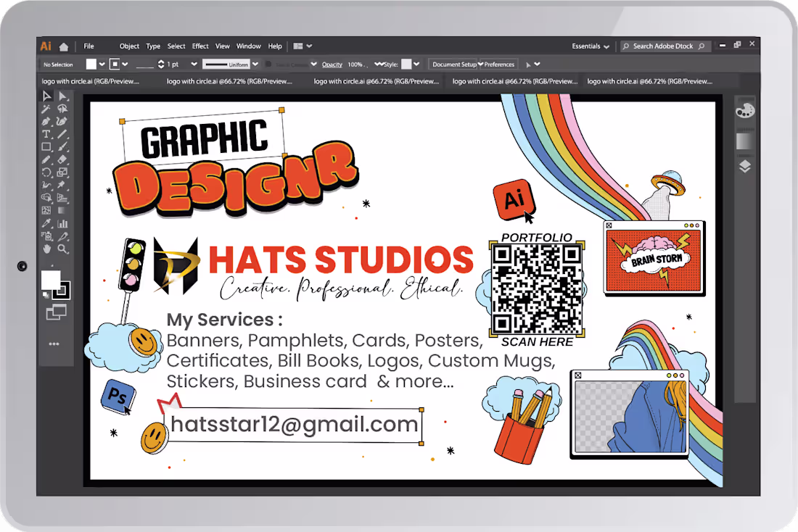Expand the Essentials workspace switcher
The image size is (798, 532).
coord(590,46)
